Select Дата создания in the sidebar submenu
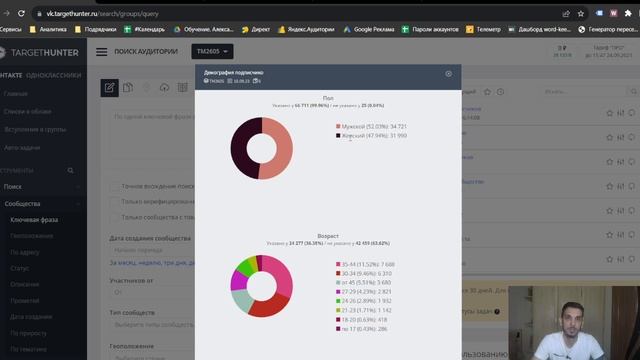640x360 pixels. [x=31, y=317]
